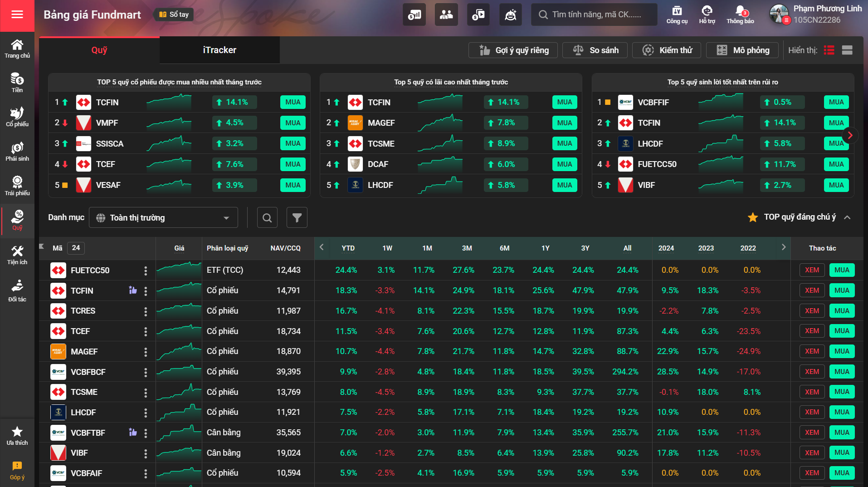Screen dimensions: 868x487
Task: Show next top fund cards with red arrow
Action: [x=850, y=135]
